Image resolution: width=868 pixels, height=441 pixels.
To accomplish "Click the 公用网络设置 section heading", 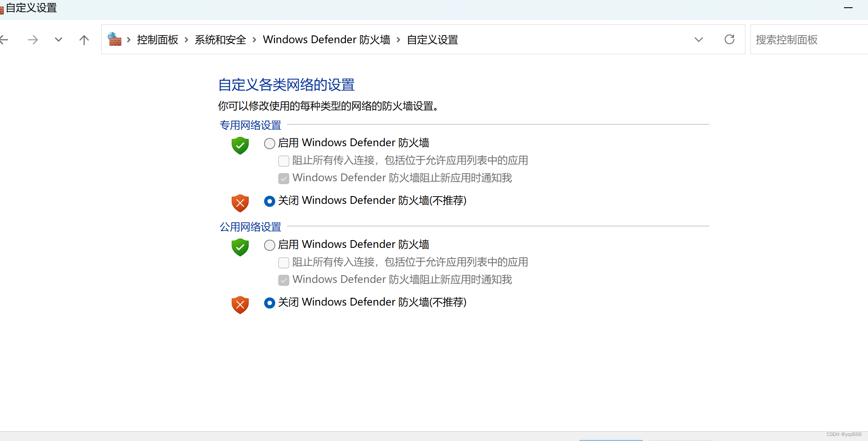I will coord(250,227).
